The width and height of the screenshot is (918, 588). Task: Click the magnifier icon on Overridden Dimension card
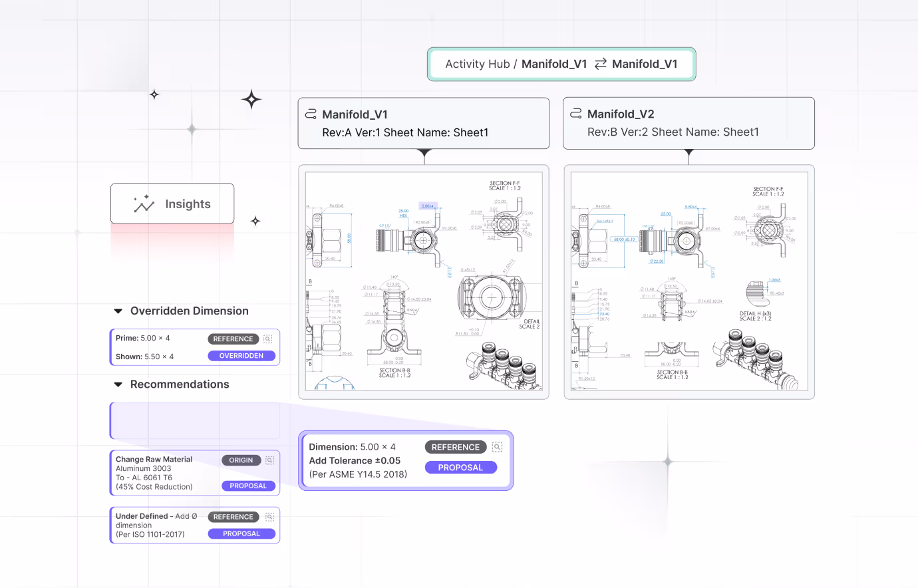(x=267, y=339)
